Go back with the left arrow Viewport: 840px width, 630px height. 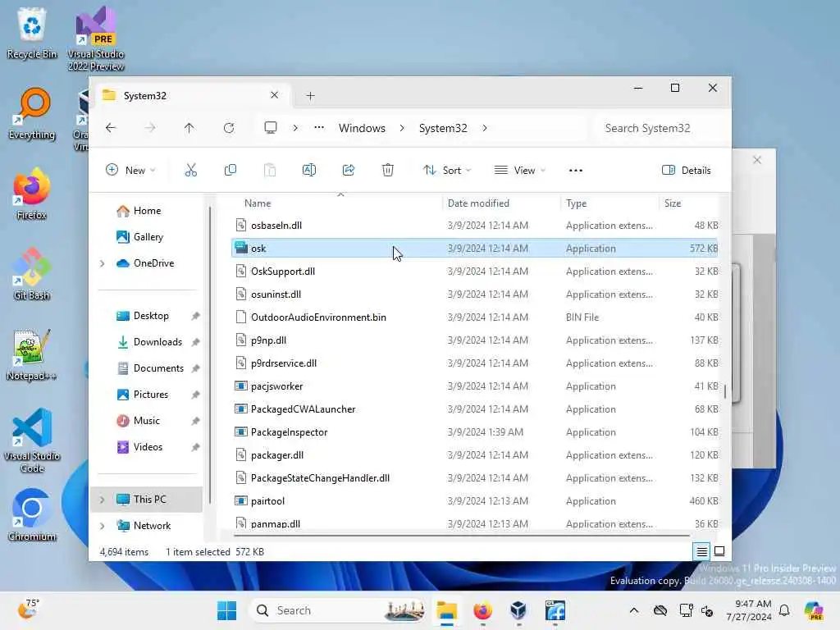pos(111,128)
